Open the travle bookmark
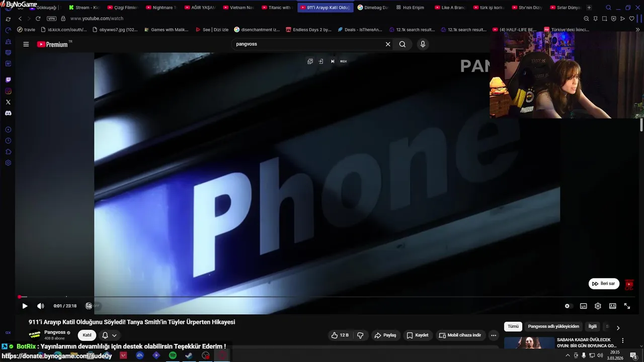 pos(26,30)
